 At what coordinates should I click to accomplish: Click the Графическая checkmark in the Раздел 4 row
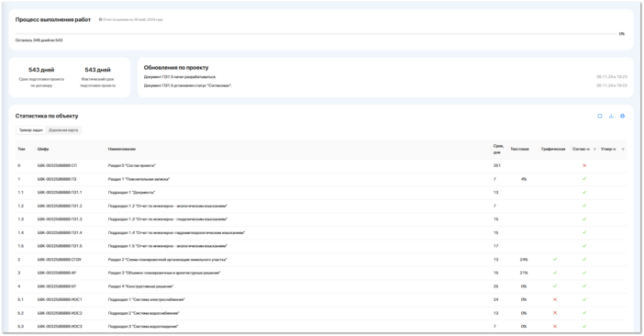555,286
